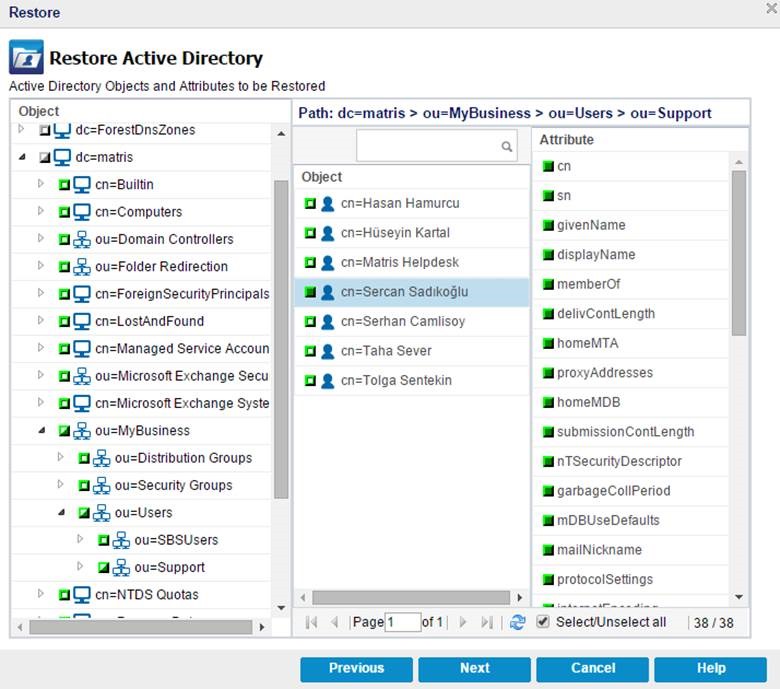780x689 pixels.
Task: Expand the ou=Distribution Groups node
Action: coord(60,457)
